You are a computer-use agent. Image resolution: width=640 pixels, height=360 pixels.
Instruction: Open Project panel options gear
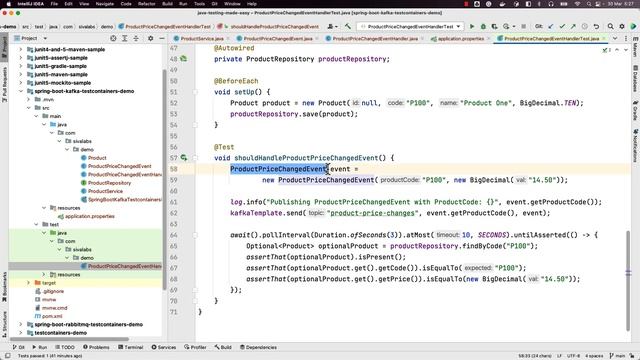point(151,38)
